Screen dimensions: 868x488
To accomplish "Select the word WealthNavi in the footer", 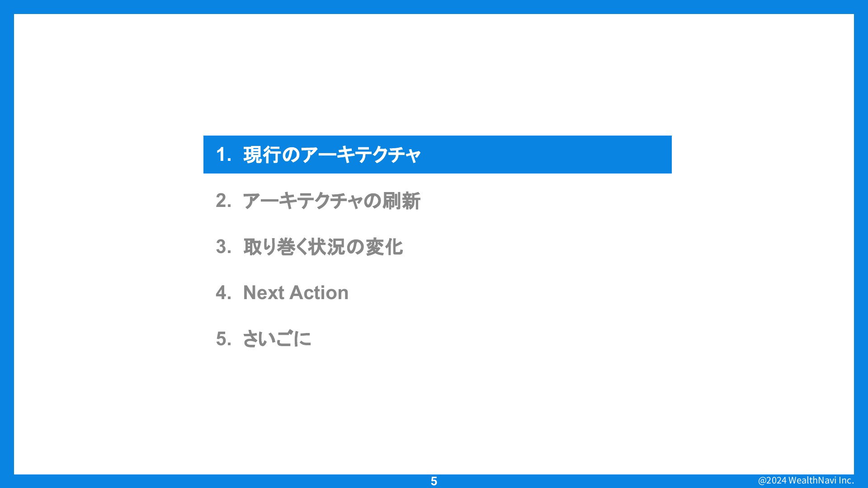I will (811, 480).
